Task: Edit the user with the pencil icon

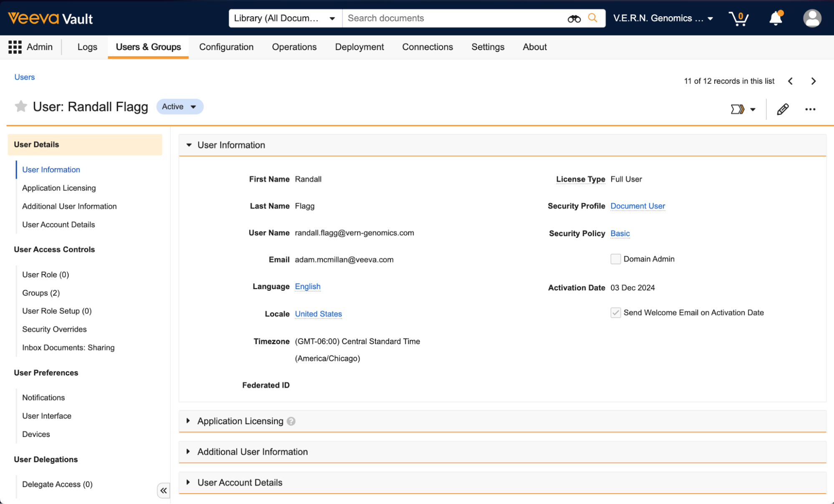Action: coord(783,109)
